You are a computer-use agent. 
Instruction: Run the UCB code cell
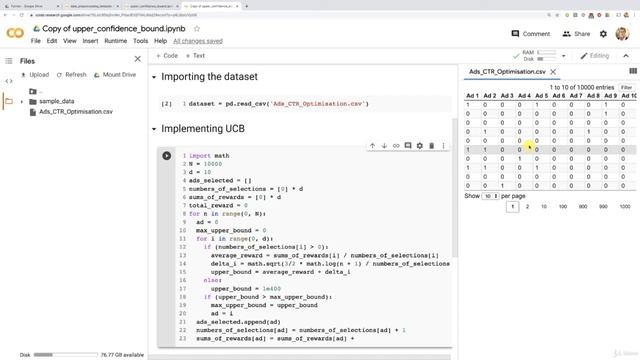[x=167, y=156]
